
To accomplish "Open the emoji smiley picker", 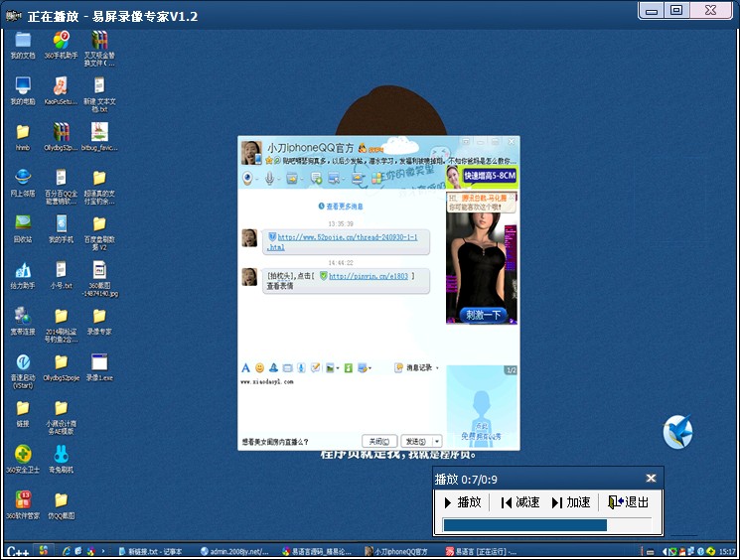I will (259, 368).
